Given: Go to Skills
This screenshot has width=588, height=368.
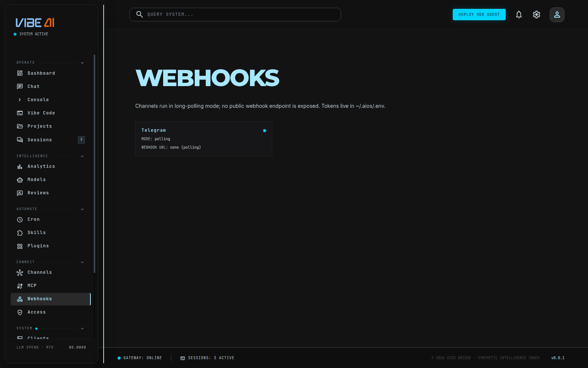Looking at the screenshot, I should [51, 233].
